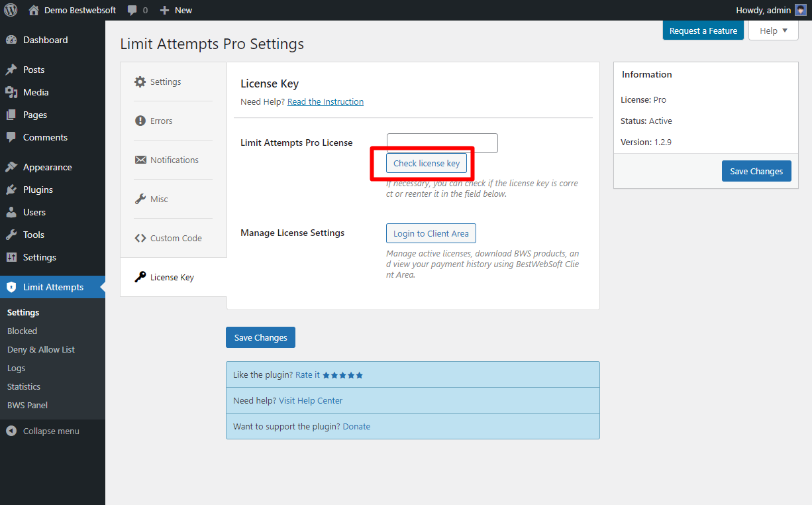This screenshot has height=505, width=812.
Task: Click the WordPress logo icon
Action: [11, 10]
